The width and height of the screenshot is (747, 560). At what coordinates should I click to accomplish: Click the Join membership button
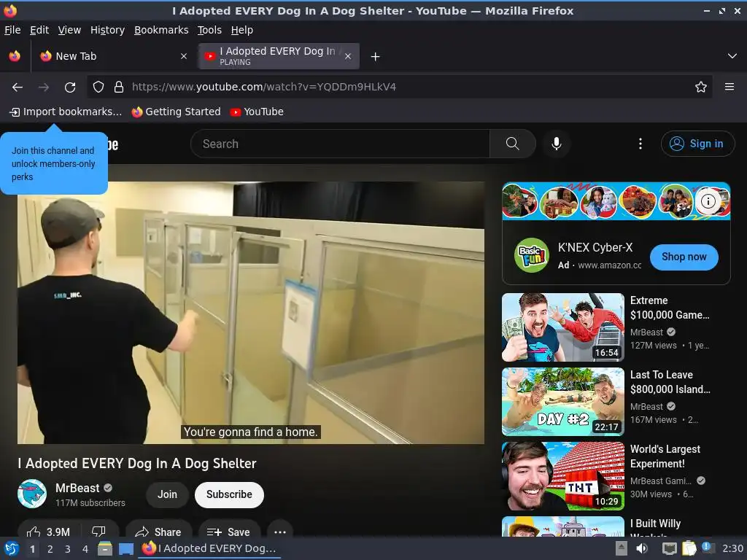tap(167, 495)
